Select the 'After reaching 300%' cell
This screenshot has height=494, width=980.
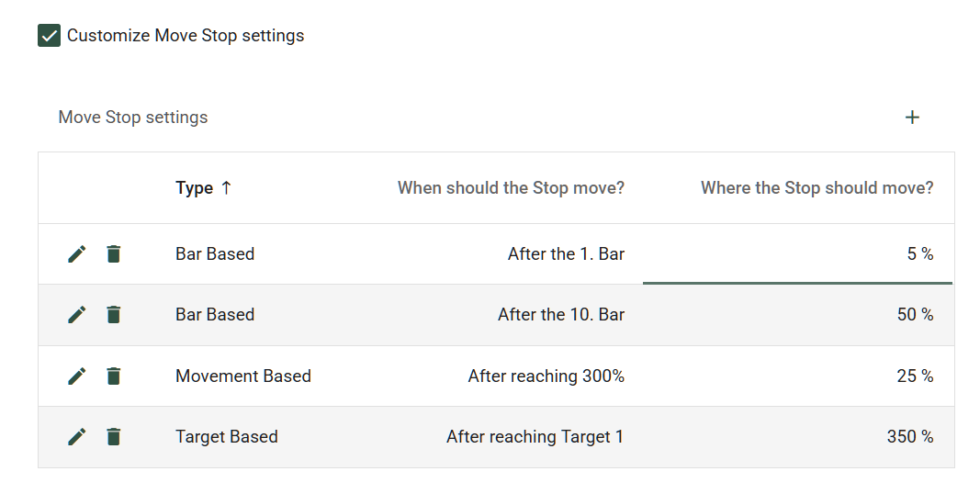point(546,376)
